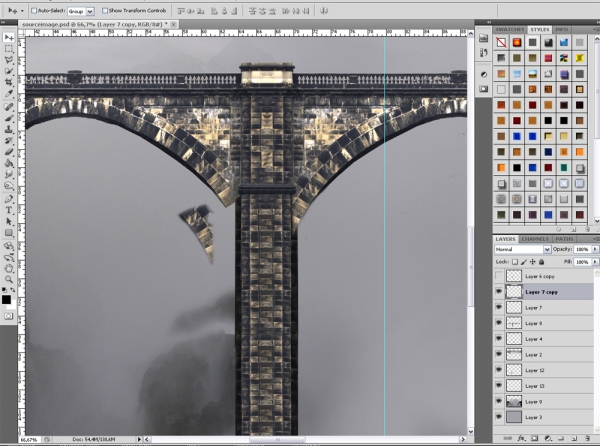Select the History Brush tool
The image size is (600, 446).
[x=9, y=140]
